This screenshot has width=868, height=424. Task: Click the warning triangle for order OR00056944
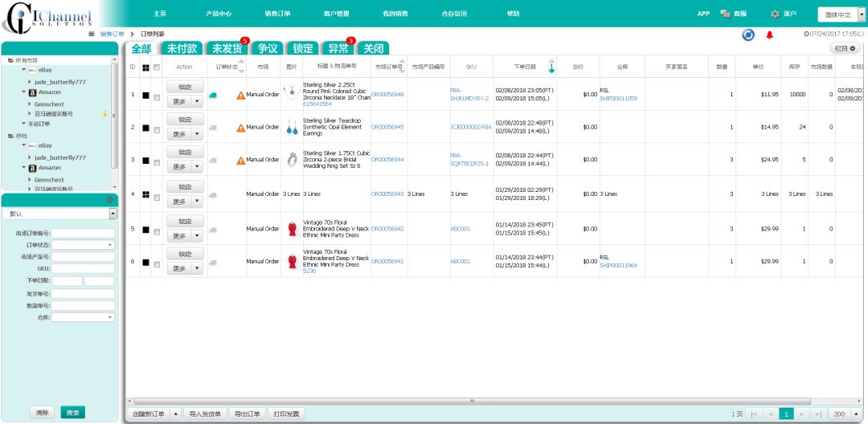click(240, 161)
